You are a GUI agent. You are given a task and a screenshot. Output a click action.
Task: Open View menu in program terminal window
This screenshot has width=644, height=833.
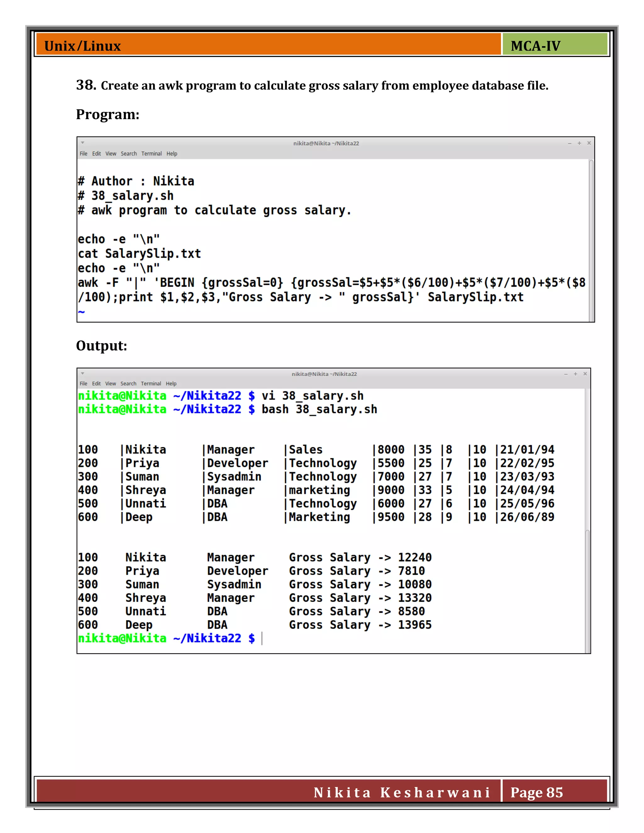tap(111, 154)
